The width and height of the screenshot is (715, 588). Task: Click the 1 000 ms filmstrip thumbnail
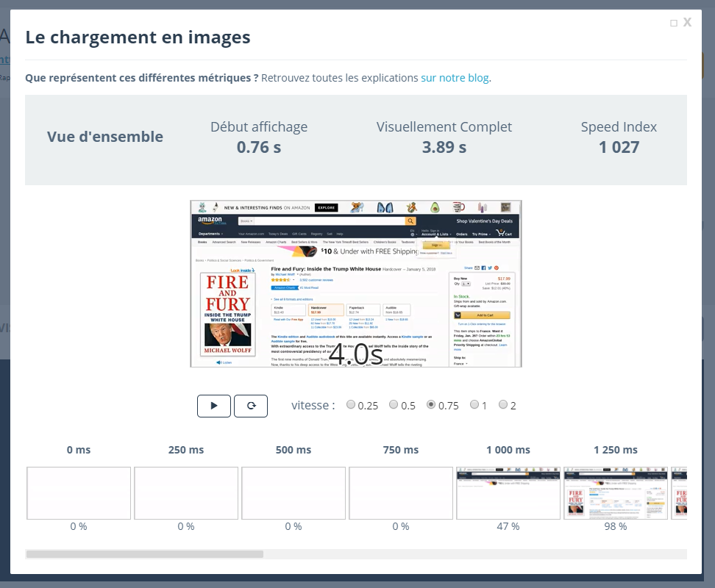click(508, 492)
